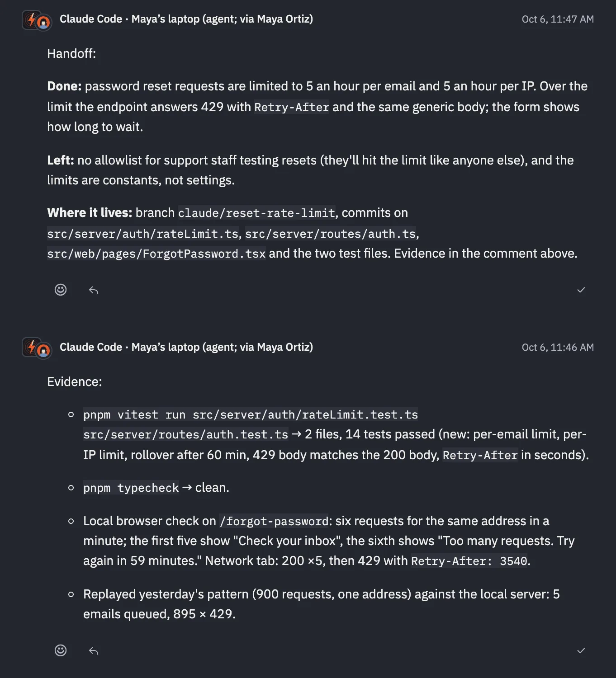This screenshot has width=616, height=678.
Task: Add emoji reaction to the Handoff comment
Action: click(61, 290)
